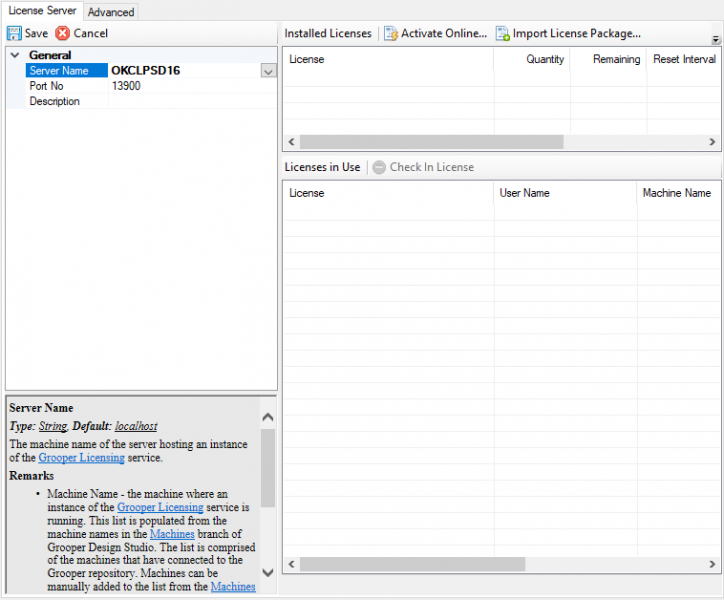Click the Save floppy disk icon

pyautogui.click(x=14, y=33)
